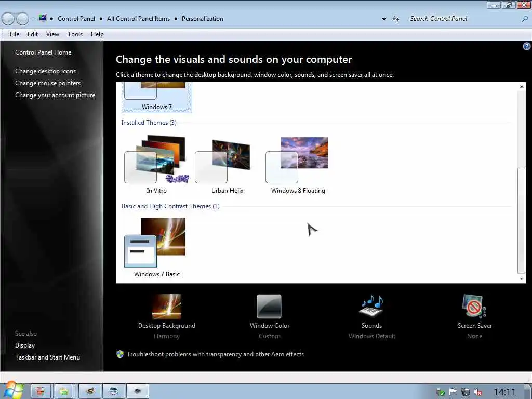
Task: Click the theme list scroll up arrow
Action: pos(522,87)
